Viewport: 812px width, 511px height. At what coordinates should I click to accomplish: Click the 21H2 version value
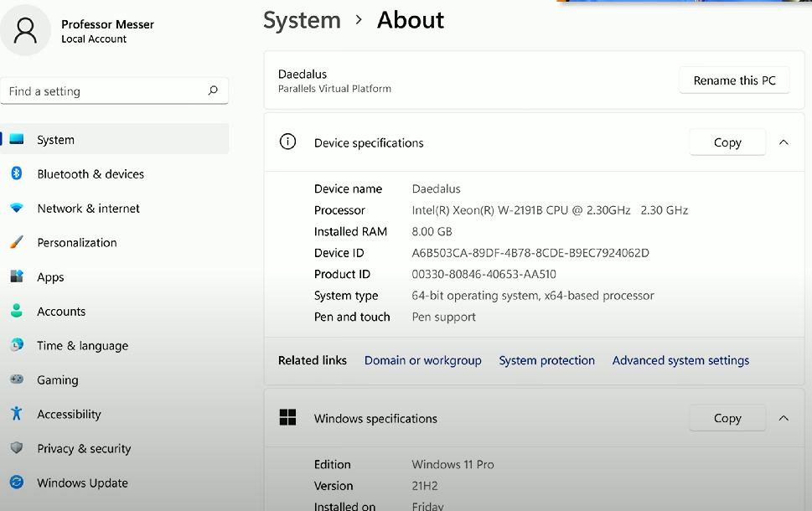tap(425, 486)
